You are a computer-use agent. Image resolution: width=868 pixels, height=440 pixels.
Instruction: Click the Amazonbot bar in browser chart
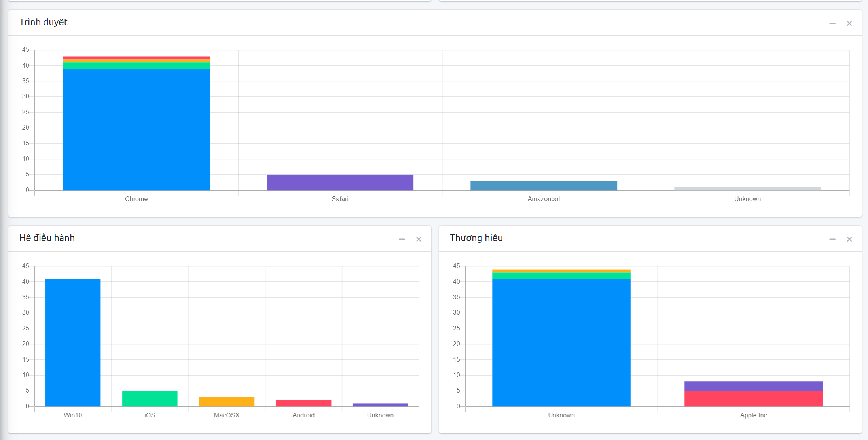(544, 185)
